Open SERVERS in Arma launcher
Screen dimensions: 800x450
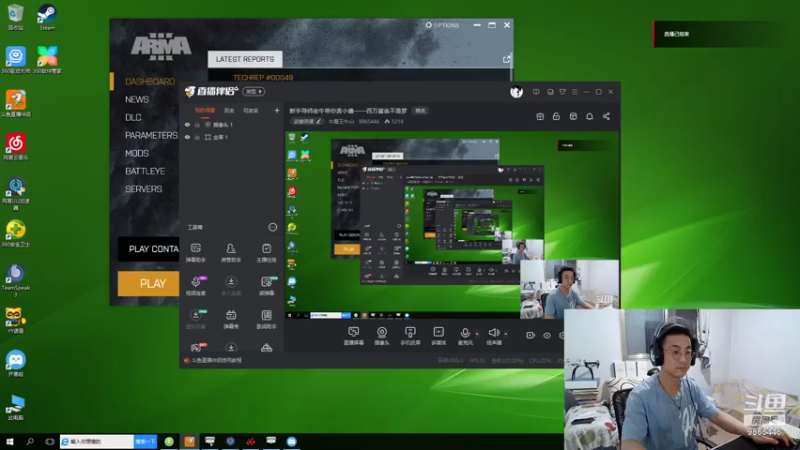143,189
